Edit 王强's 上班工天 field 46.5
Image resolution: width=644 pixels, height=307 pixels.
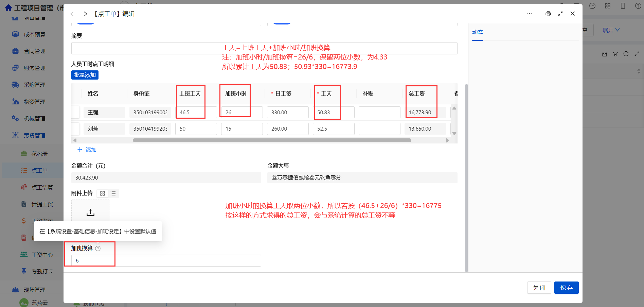pyautogui.click(x=196, y=112)
